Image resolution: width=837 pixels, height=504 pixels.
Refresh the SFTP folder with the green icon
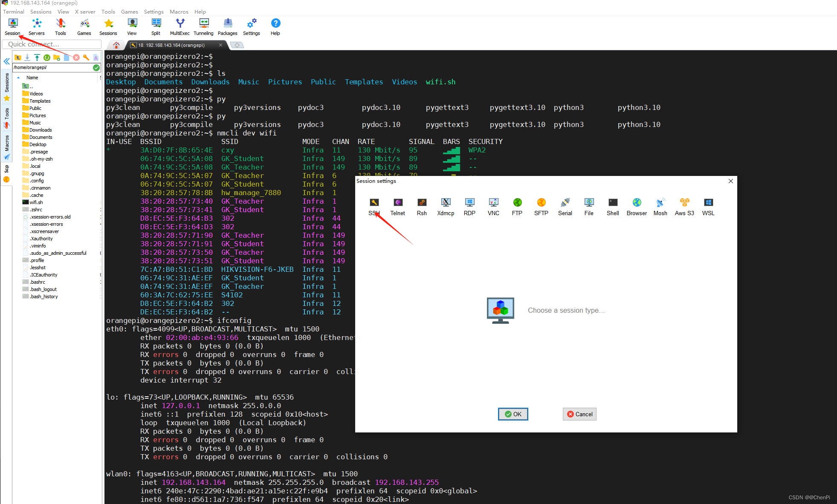(47, 58)
